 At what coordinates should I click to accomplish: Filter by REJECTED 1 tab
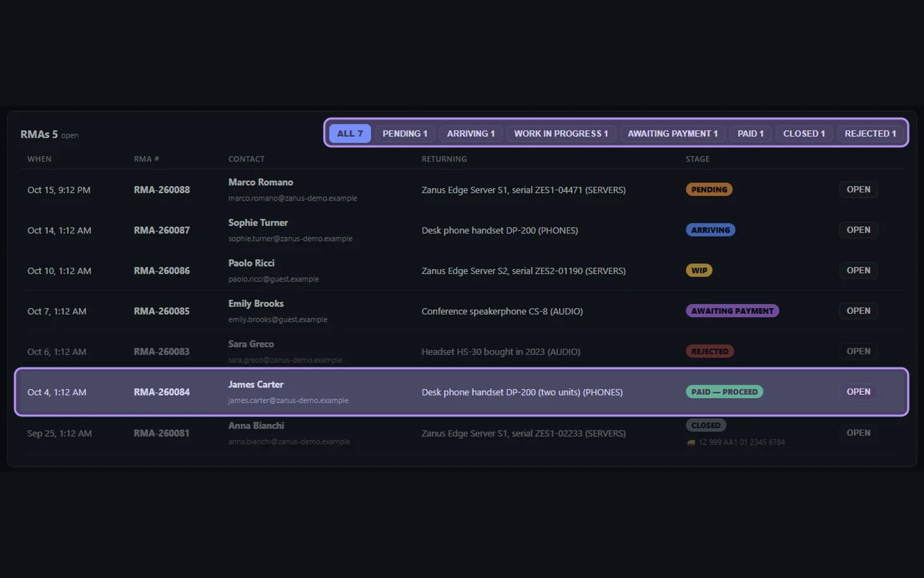point(870,134)
